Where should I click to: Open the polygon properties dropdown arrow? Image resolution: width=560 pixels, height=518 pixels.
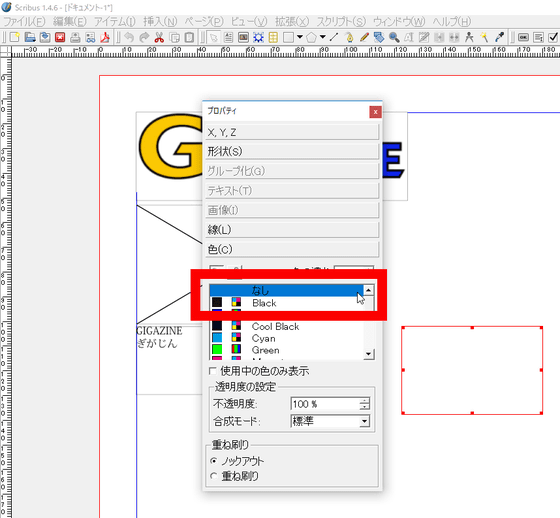(x=322, y=37)
